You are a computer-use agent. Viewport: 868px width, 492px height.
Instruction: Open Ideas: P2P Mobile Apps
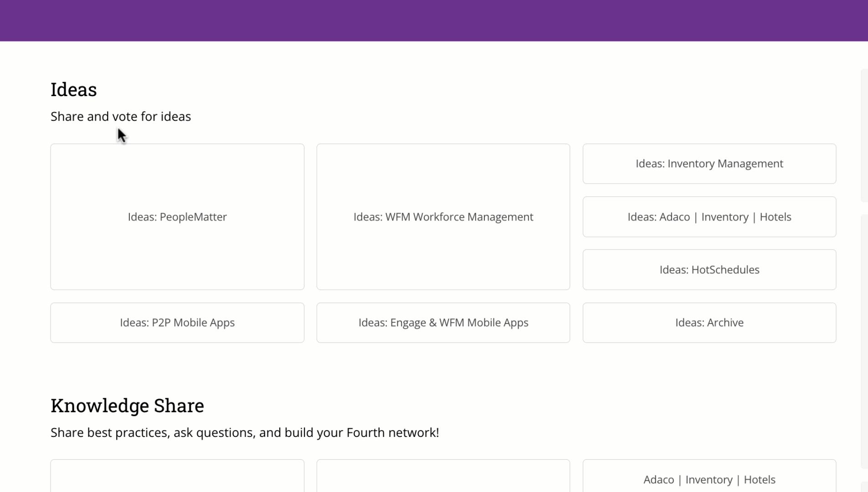(177, 323)
